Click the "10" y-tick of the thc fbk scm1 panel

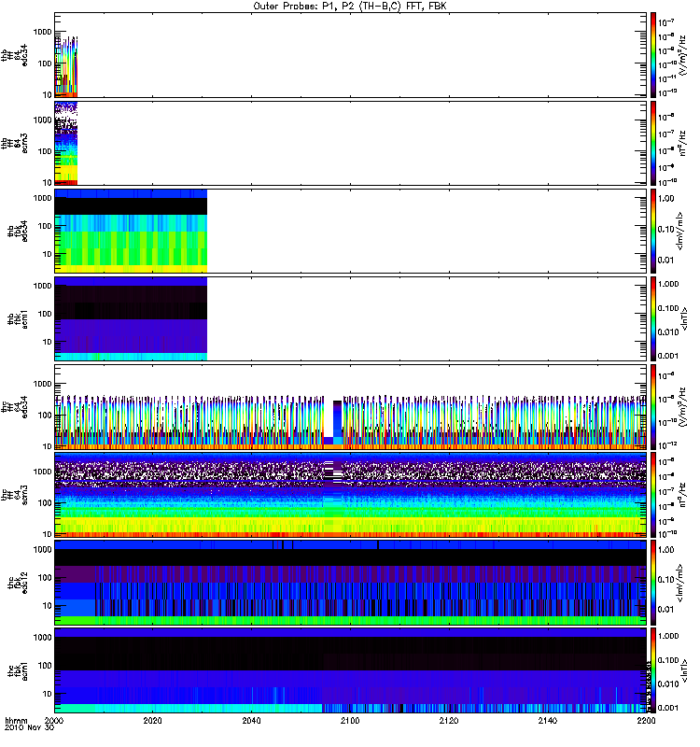(47, 694)
